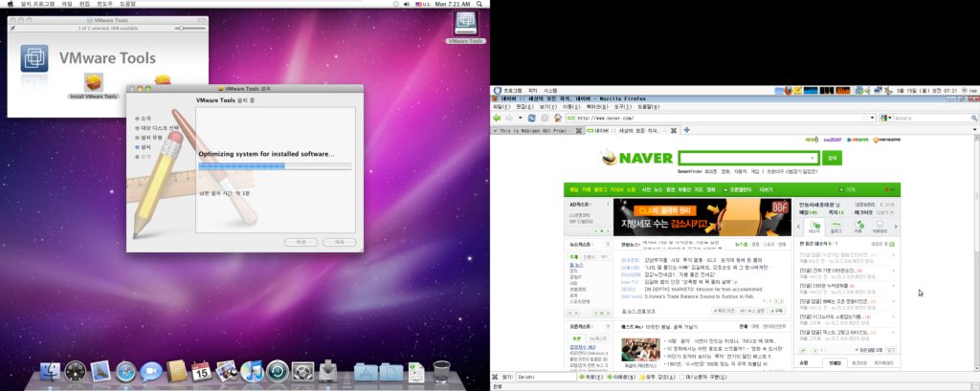Launch iPhoto from the Dock
980x391 pixels.
point(227,372)
